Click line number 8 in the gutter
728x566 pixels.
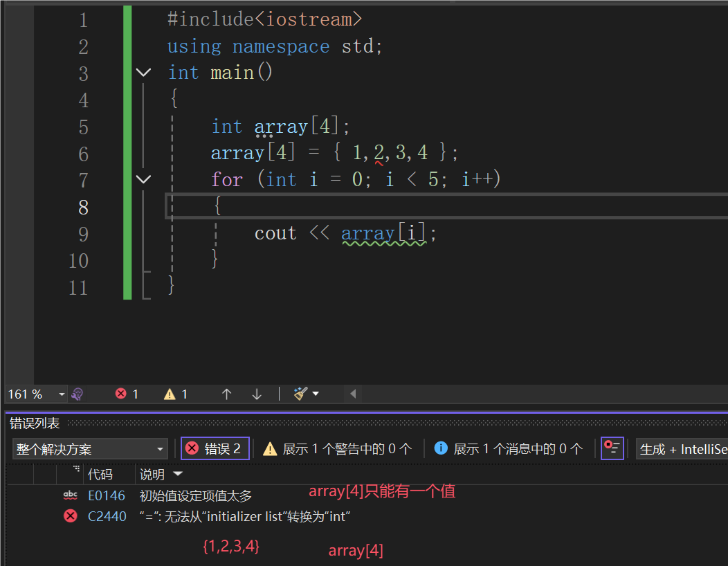point(84,207)
